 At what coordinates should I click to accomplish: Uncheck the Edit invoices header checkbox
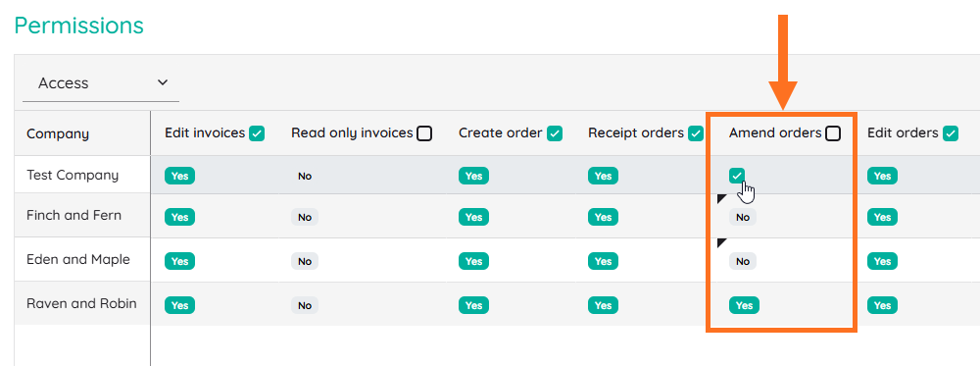pyautogui.click(x=257, y=133)
